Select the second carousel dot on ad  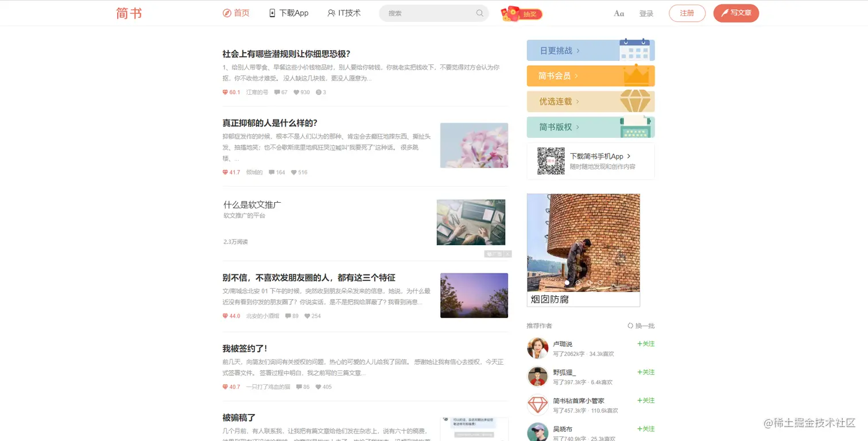click(578, 283)
